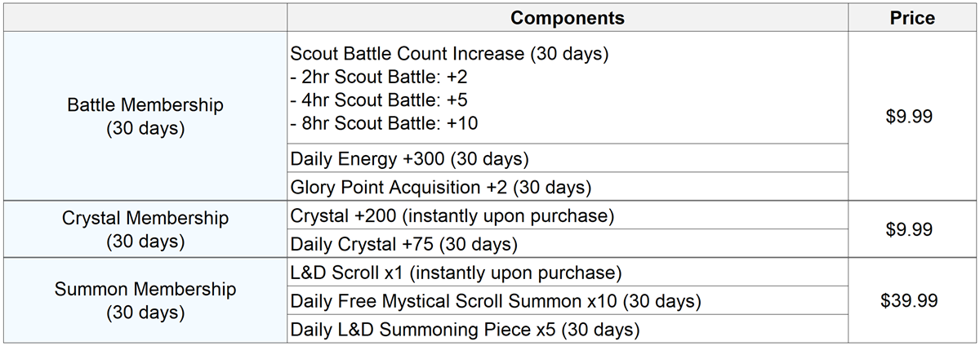
Task: Click the Crystal Membership $9.99 price
Action: (909, 229)
